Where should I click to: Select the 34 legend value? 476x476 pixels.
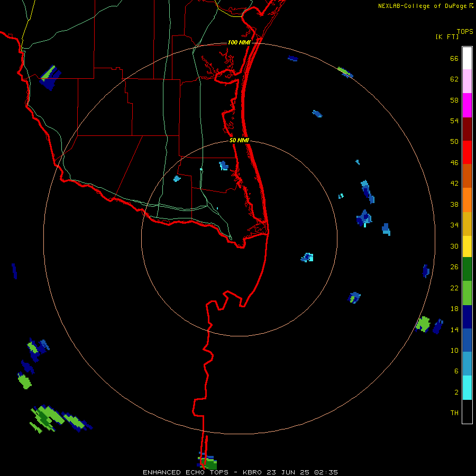[x=454, y=225]
